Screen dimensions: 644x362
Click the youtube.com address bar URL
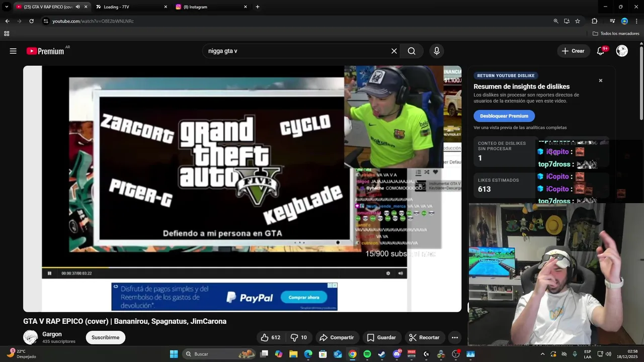point(93,21)
